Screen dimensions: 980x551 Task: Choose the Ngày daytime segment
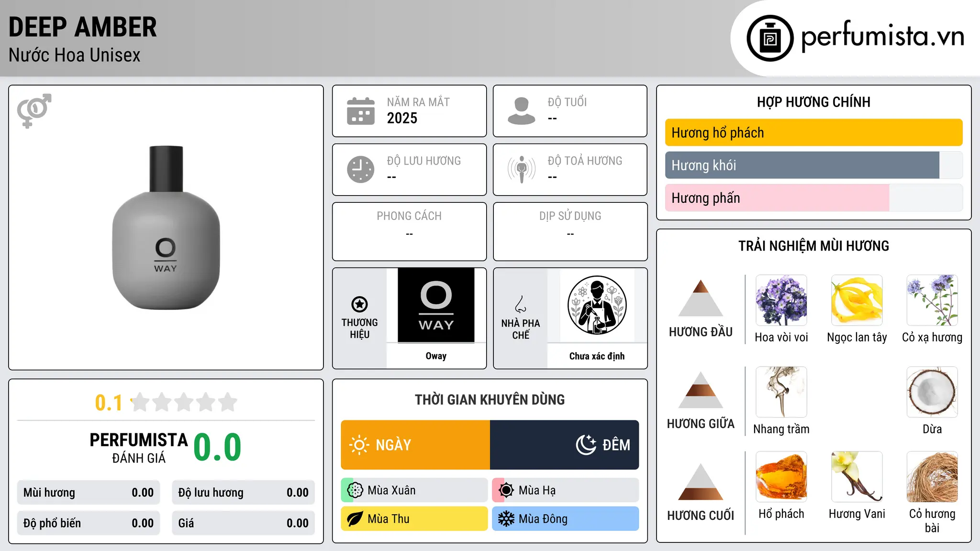415,445
